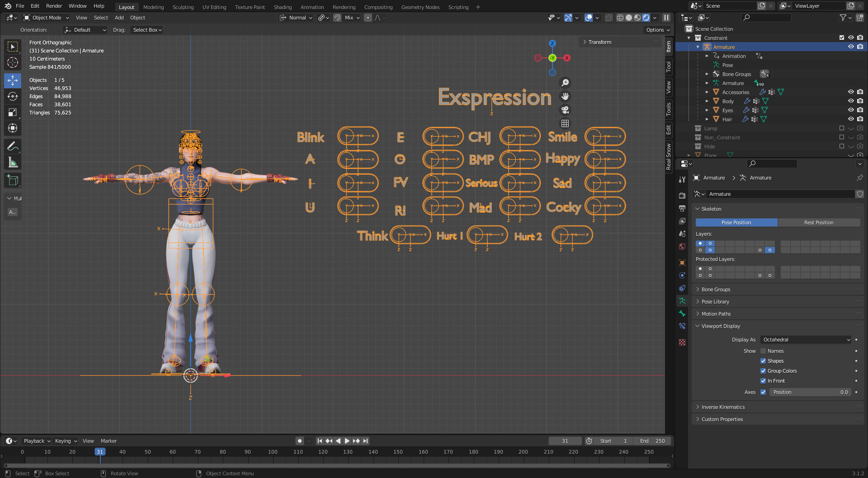
Task: Open the Object Mode dropdown
Action: [x=46, y=18]
